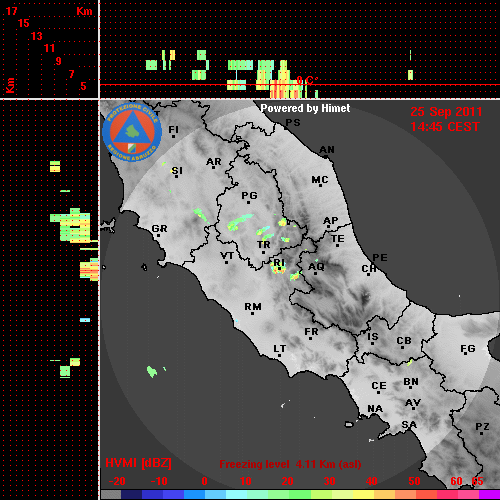Click the Protezione Civile Regione Abruzzo logo
500x500 pixels.
(x=132, y=132)
